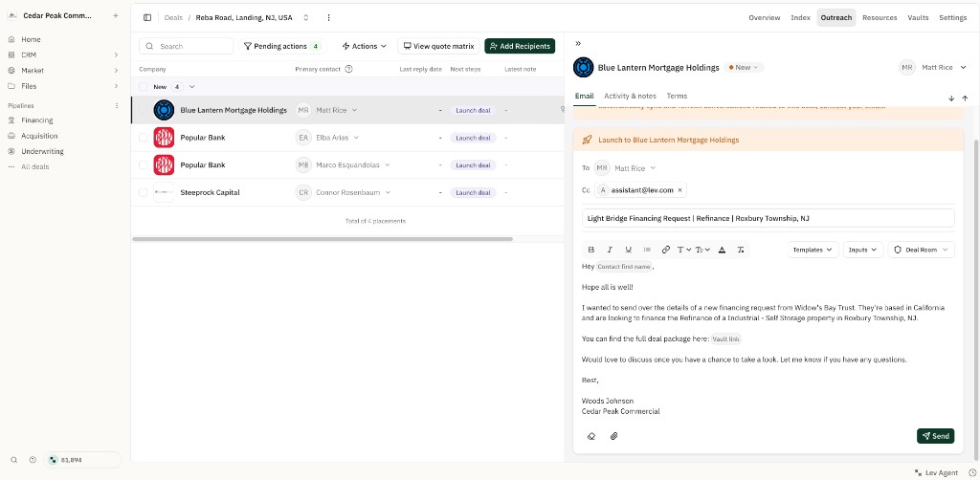Viewport: 980px width, 480px height.
Task: Apply italic formatting in email editor
Action: [x=610, y=250]
